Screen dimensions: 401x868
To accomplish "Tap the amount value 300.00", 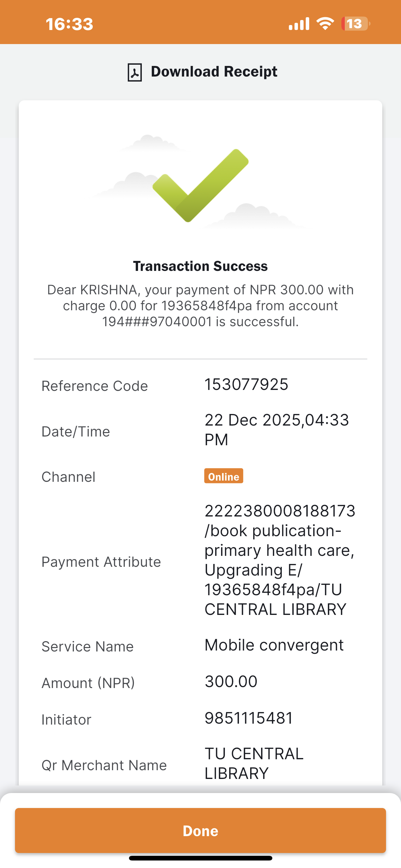I will (231, 682).
